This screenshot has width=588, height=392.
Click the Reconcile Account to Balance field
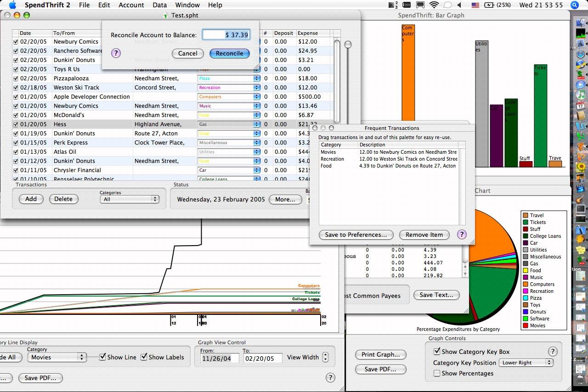(x=226, y=34)
